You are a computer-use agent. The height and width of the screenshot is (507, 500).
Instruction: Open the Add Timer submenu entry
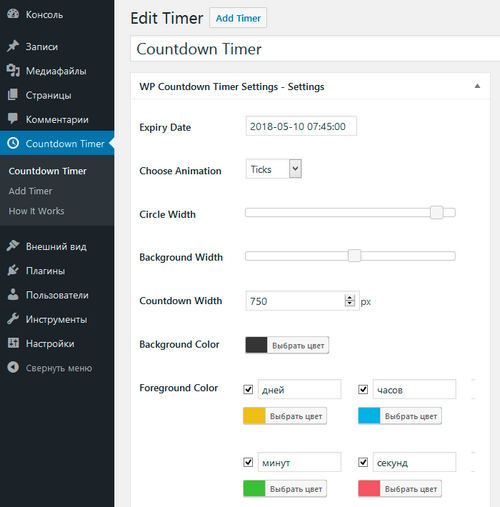(31, 191)
